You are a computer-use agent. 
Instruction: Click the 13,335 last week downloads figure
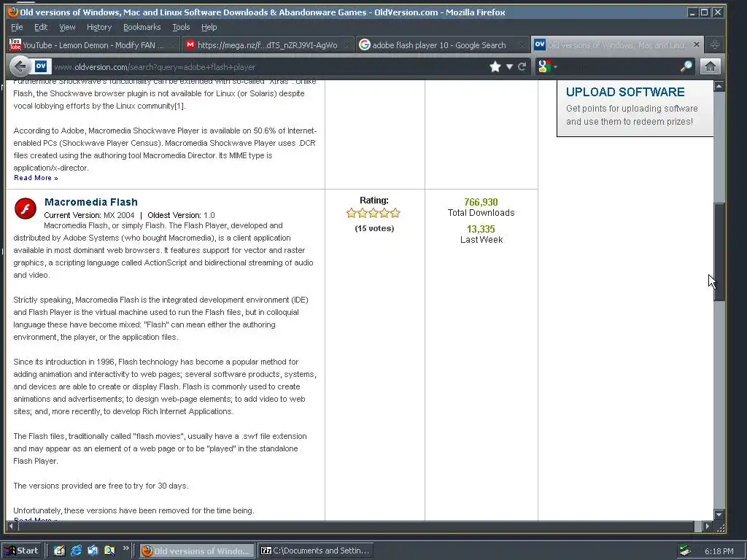pyautogui.click(x=481, y=229)
